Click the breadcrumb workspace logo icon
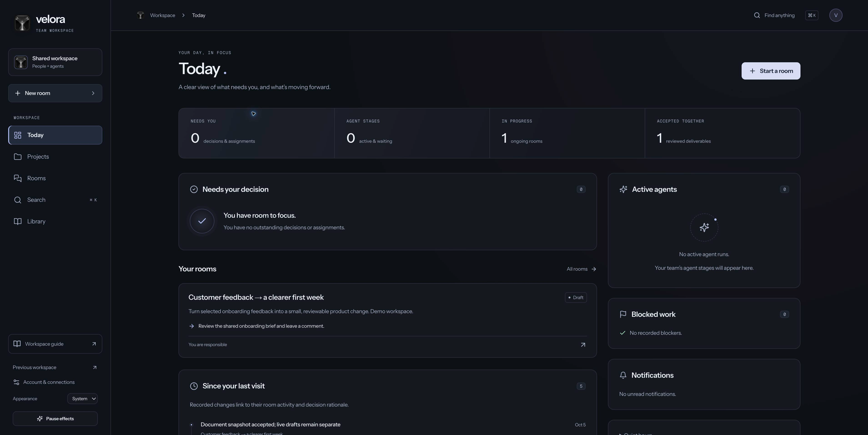Image resolution: width=868 pixels, height=435 pixels. [x=140, y=15]
